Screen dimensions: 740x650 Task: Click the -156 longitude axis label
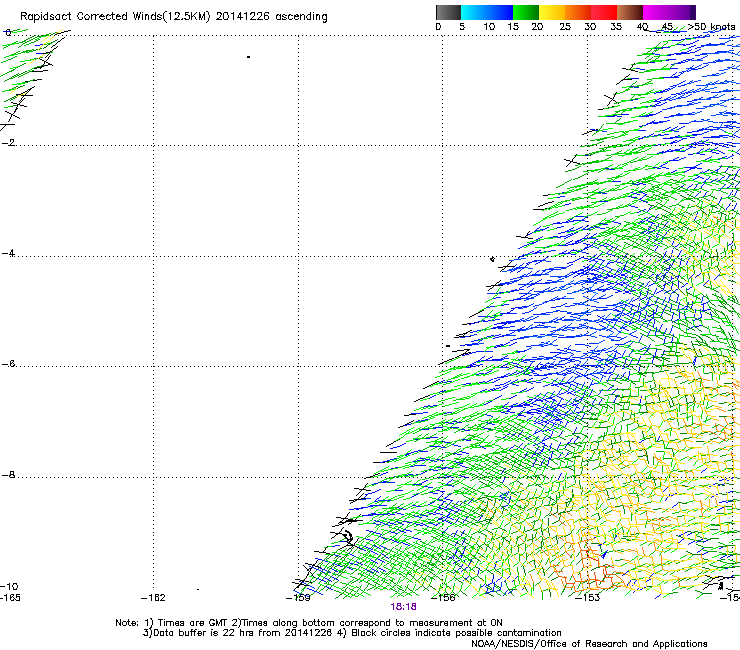click(443, 598)
